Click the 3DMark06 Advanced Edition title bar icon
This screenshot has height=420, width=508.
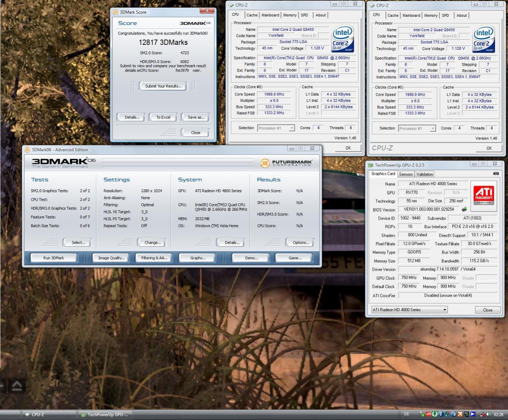[27, 150]
